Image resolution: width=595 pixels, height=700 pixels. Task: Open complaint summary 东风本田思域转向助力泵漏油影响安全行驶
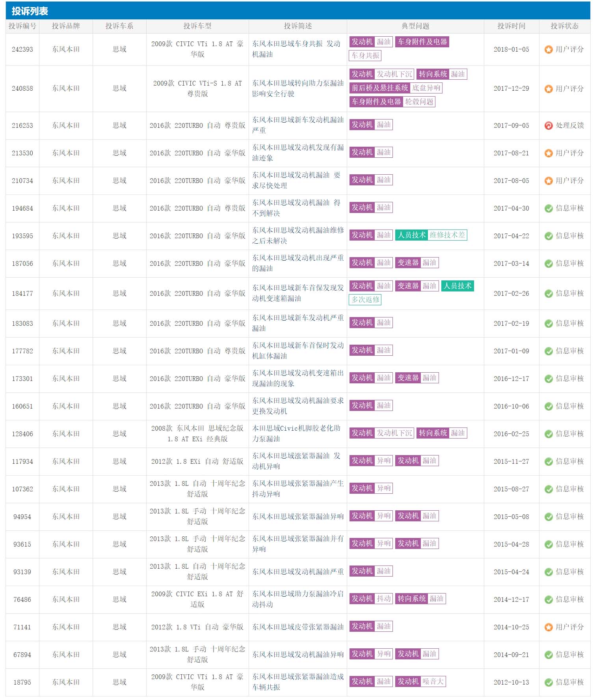tap(298, 89)
